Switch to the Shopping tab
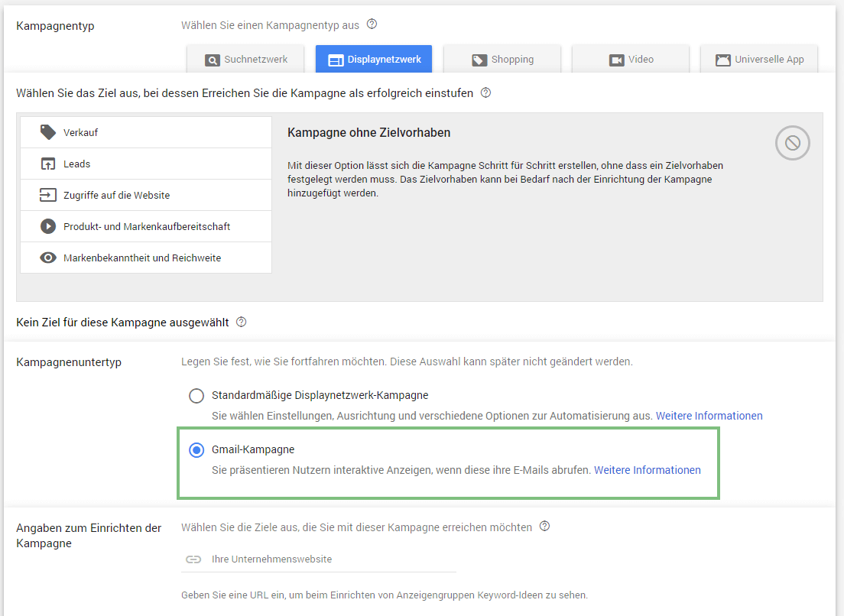This screenshot has height=616, width=844. pyautogui.click(x=502, y=59)
